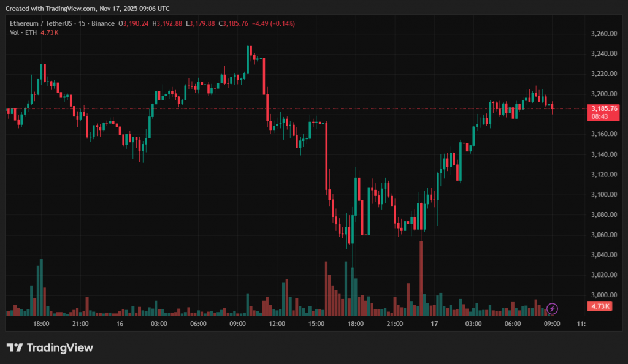Click the red 4.73K volume axis label
The width and height of the screenshot is (628, 364).
601,306
